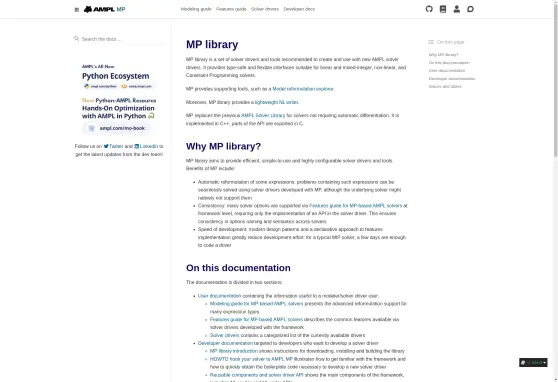Screen dimensions: 558x382
Task: Open the Solver drivers nav item
Action: click(265, 9)
